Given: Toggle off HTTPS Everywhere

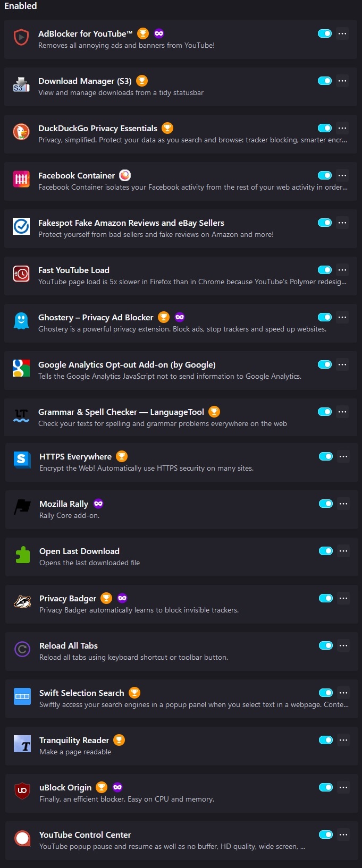Looking at the screenshot, I should 326,456.
